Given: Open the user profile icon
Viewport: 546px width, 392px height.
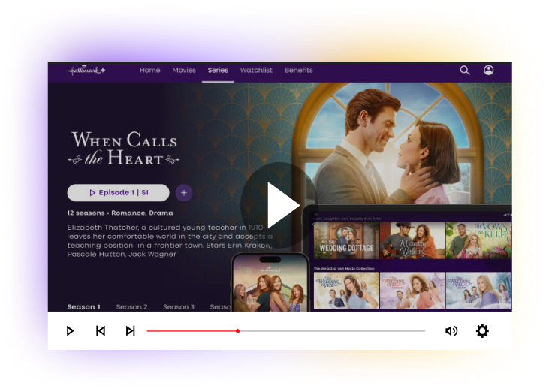Looking at the screenshot, I should pos(488,71).
